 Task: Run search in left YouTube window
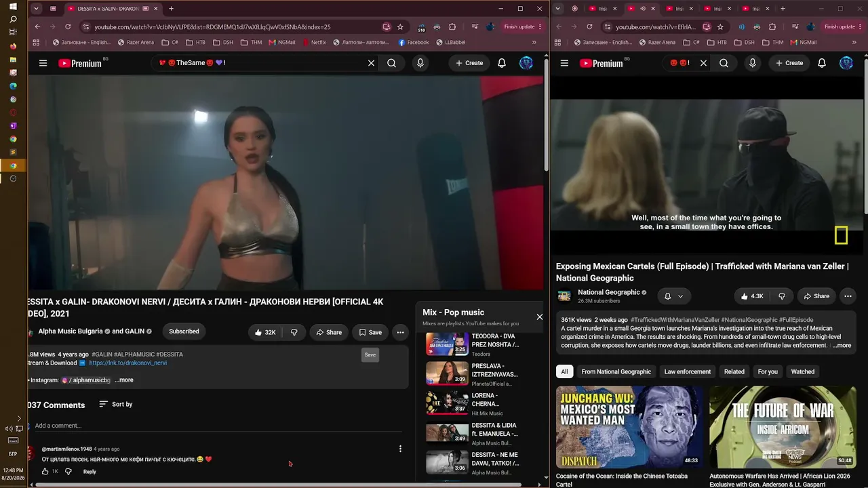pyautogui.click(x=392, y=63)
